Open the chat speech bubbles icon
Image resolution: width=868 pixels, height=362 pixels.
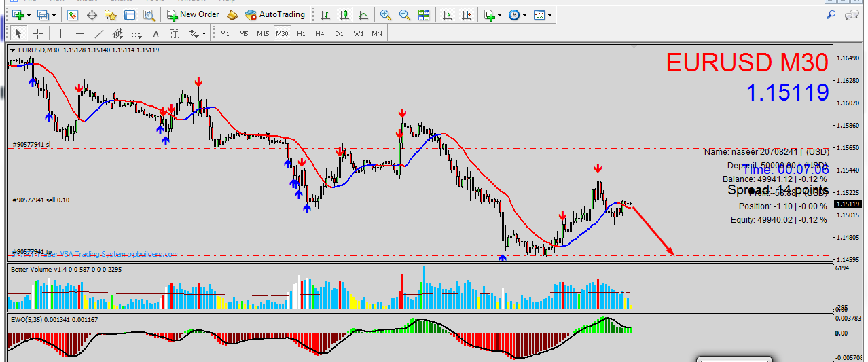tap(852, 14)
